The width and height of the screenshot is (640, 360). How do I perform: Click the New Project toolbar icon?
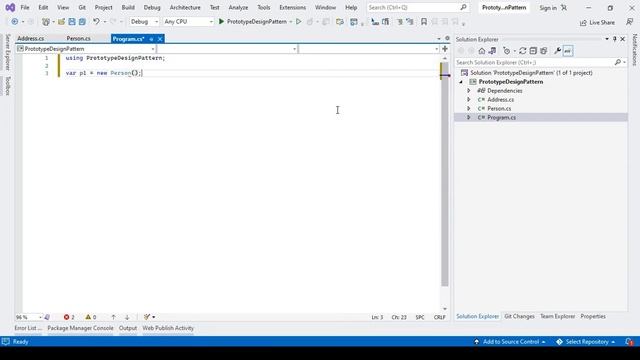[x=46, y=22]
